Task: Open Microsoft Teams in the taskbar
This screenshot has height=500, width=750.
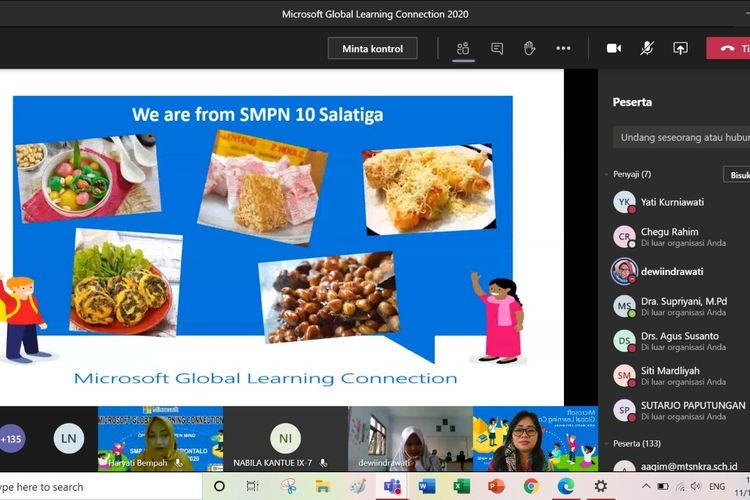Action: click(x=392, y=486)
